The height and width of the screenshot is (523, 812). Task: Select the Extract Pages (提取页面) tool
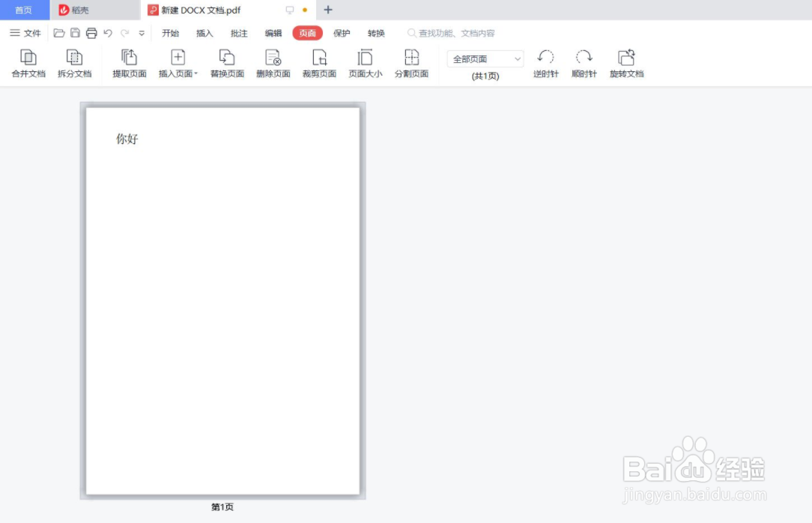pos(129,63)
